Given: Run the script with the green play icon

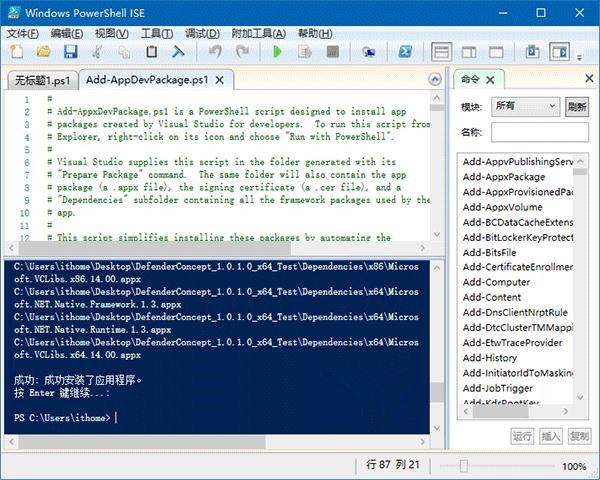Looking at the screenshot, I should point(277,52).
